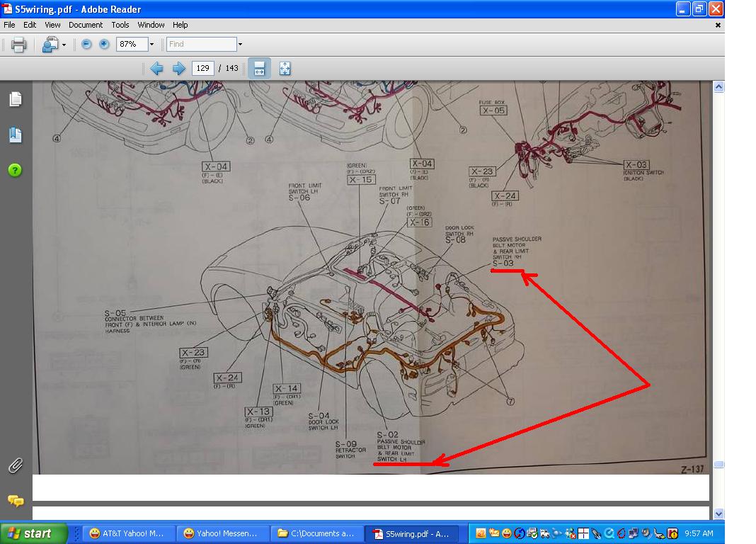Open the Pages panel in the sidebar
Image resolution: width=756 pixels, height=544 pixels.
16,99
